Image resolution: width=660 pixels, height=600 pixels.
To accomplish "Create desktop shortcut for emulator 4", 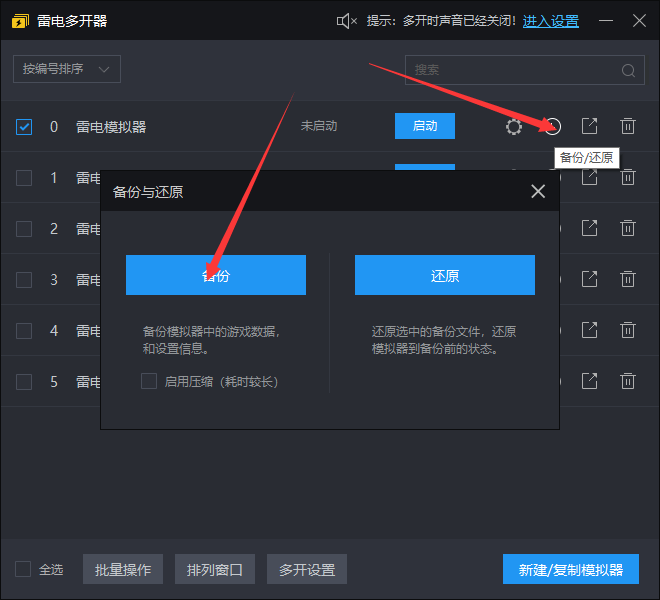I will tap(589, 330).
